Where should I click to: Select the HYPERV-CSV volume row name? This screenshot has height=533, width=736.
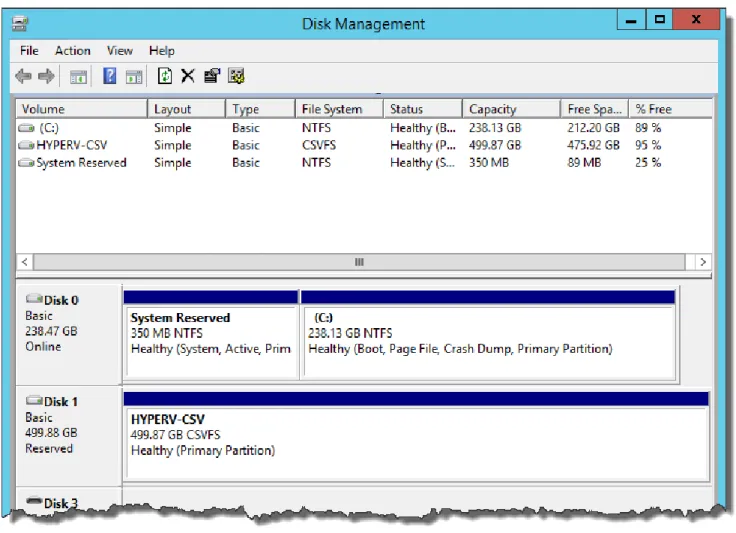pos(72,145)
